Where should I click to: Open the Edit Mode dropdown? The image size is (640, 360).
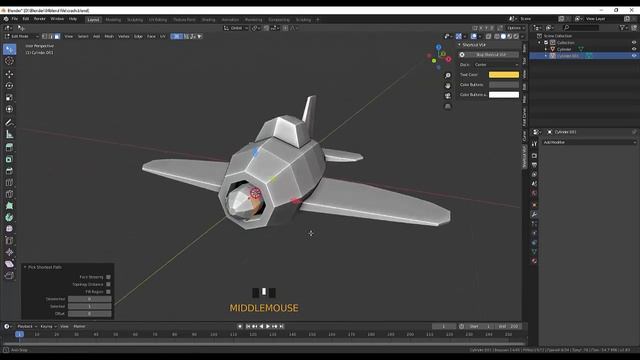[x=21, y=36]
